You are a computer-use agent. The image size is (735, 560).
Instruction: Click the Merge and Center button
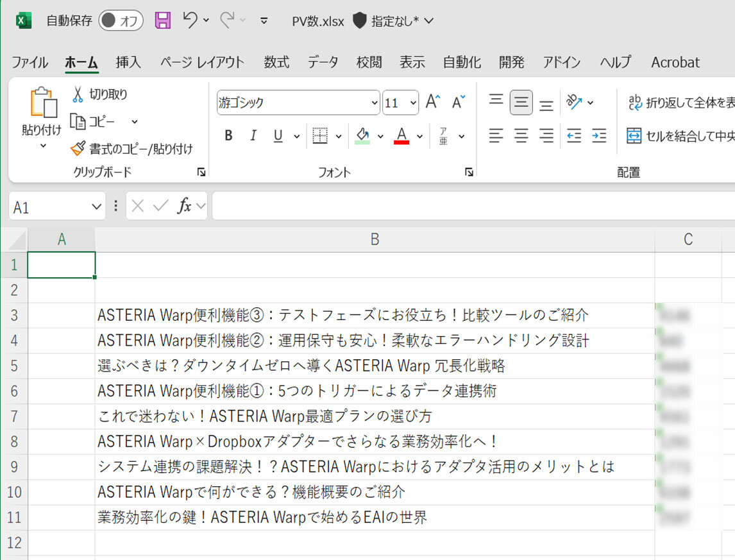(680, 136)
